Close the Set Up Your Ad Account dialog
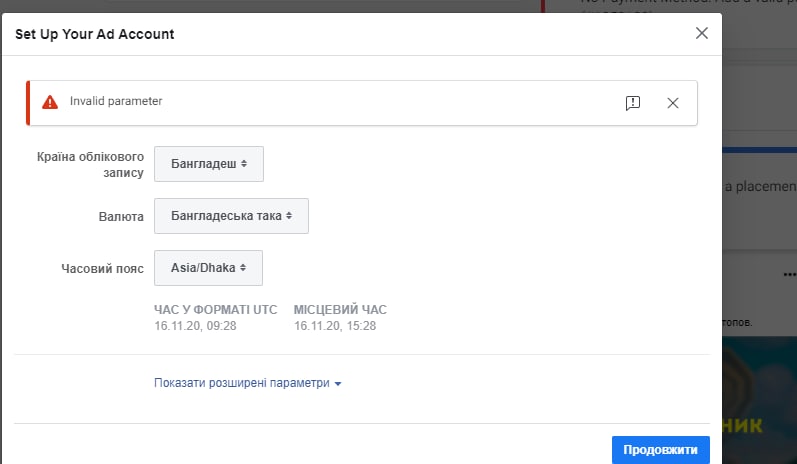The height and width of the screenshot is (464, 797). tap(701, 33)
